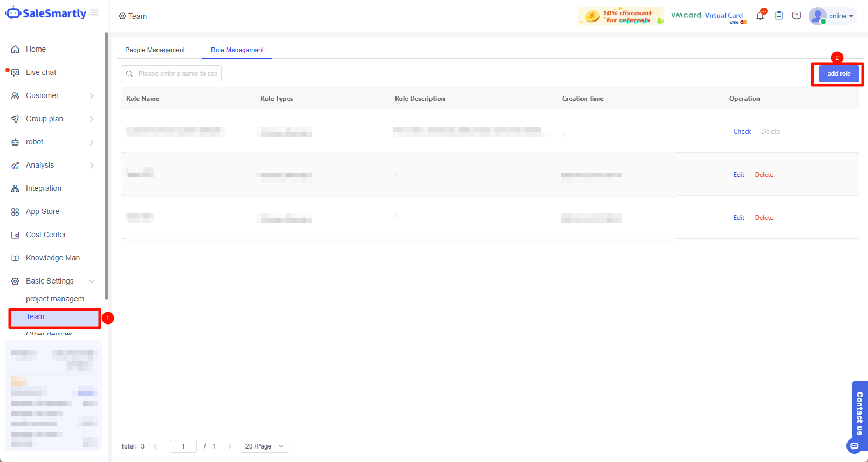This screenshot has height=462, width=868.
Task: Switch to People Management tab
Action: point(155,50)
